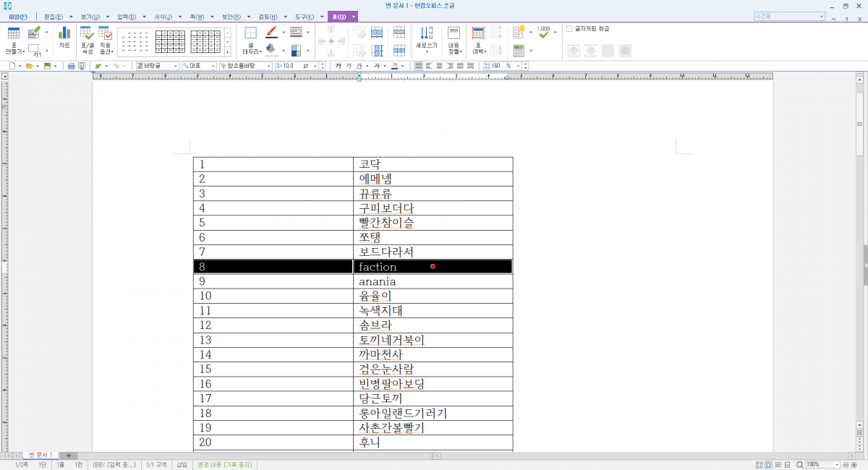
Task: Open 적용 옵션 apply options
Action: 106,41
